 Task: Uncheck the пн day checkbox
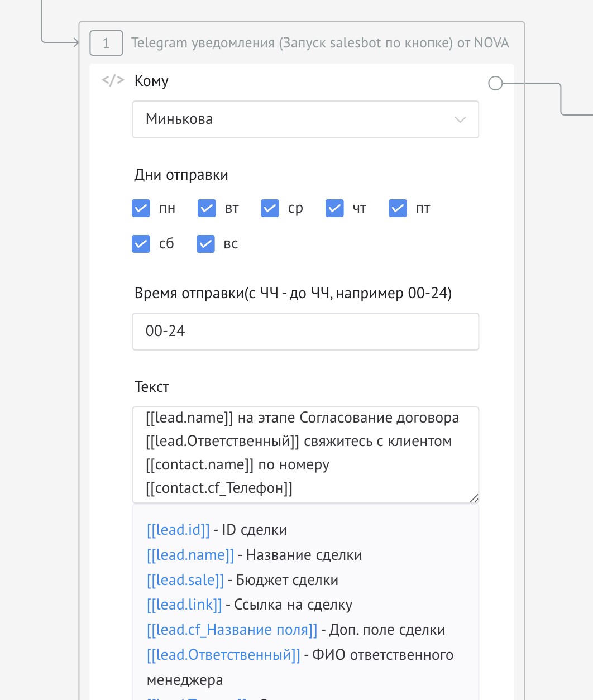(x=141, y=208)
